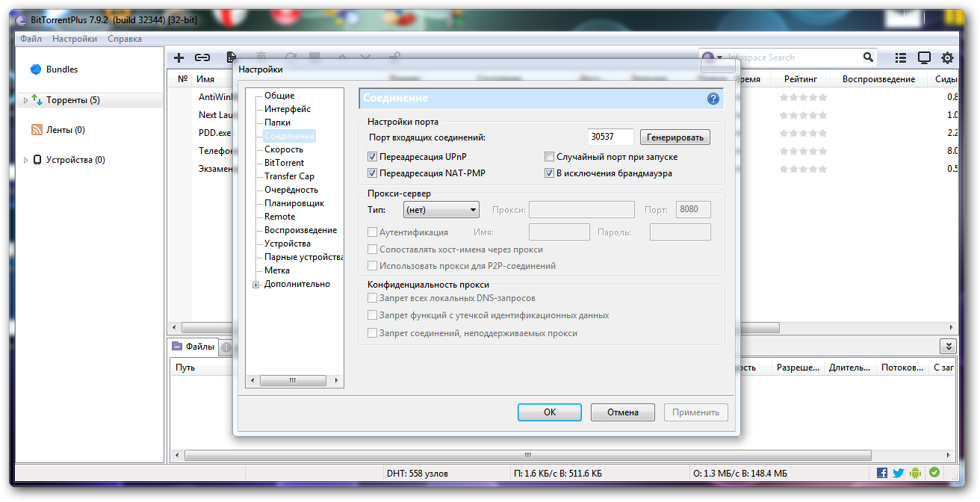Viewport: 980px width, 502px height.
Task: Select Скорость in the settings list
Action: (284, 149)
